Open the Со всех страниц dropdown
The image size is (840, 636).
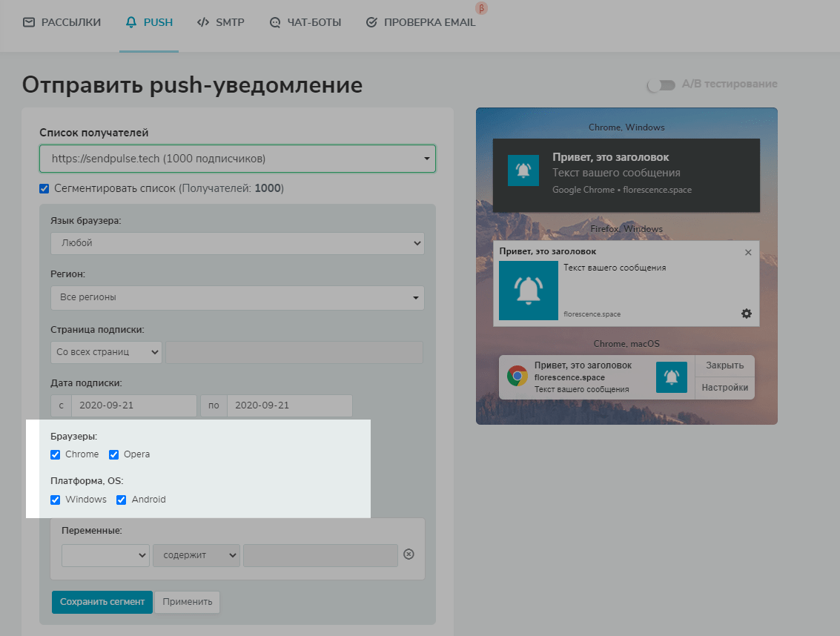coord(106,353)
